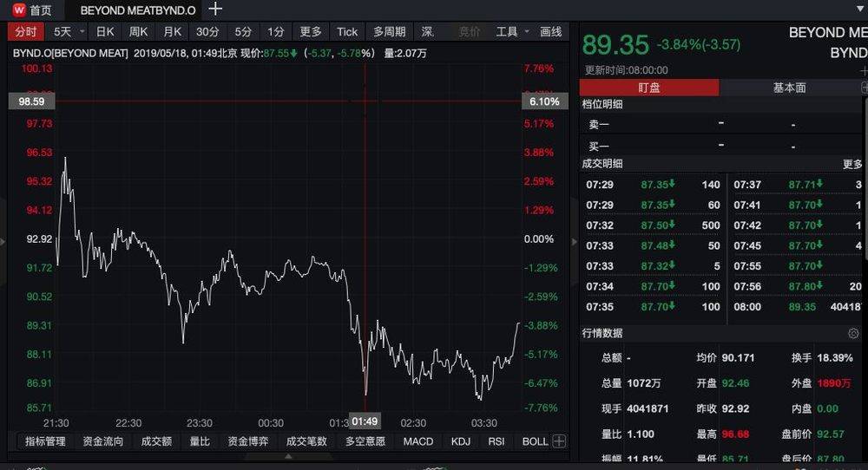Click the 档位明细 section header

coord(602,104)
